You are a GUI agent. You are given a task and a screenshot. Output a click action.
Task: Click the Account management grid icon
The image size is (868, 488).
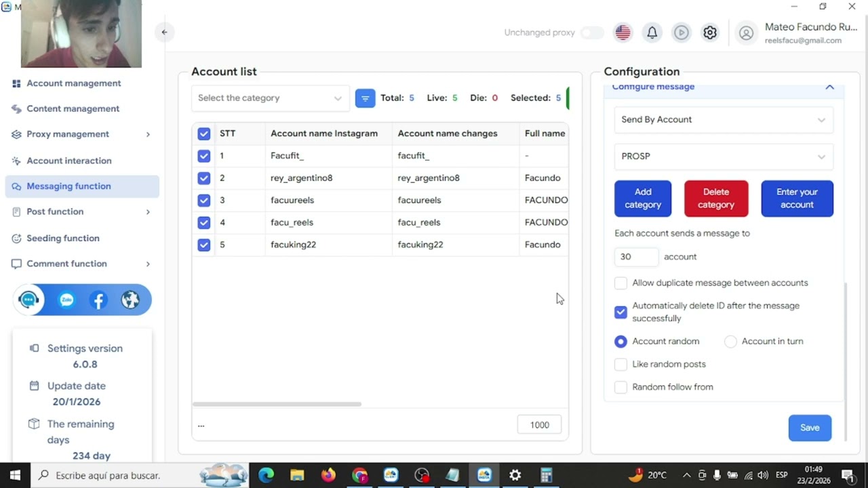click(x=16, y=83)
